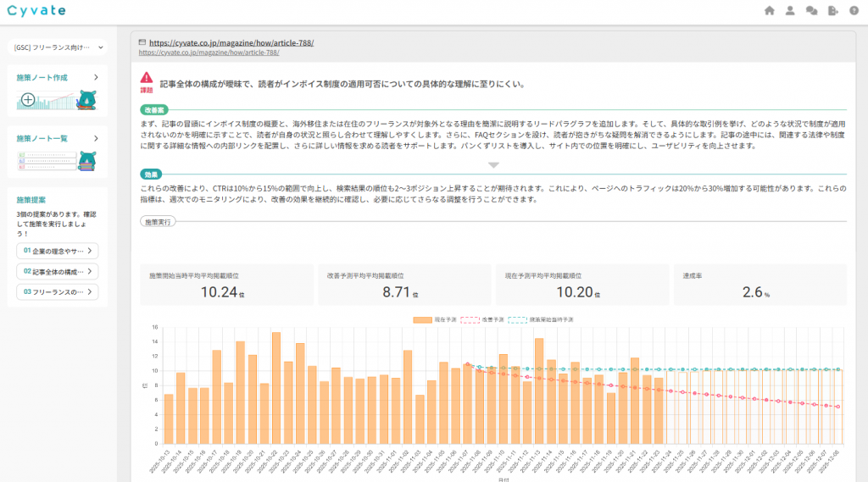This screenshot has width=868, height=482.
Task: Expand the 施策ノート一覧 chevron
Action: pos(96,138)
